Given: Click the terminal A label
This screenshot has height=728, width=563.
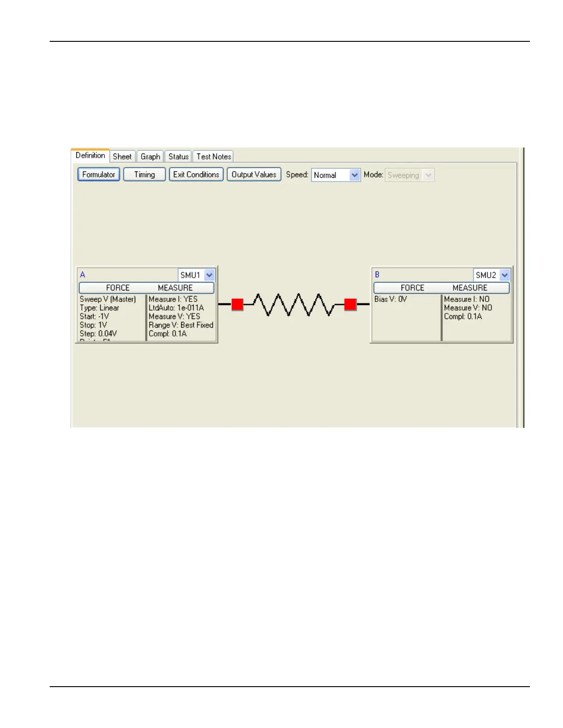Looking at the screenshot, I should click(83, 275).
